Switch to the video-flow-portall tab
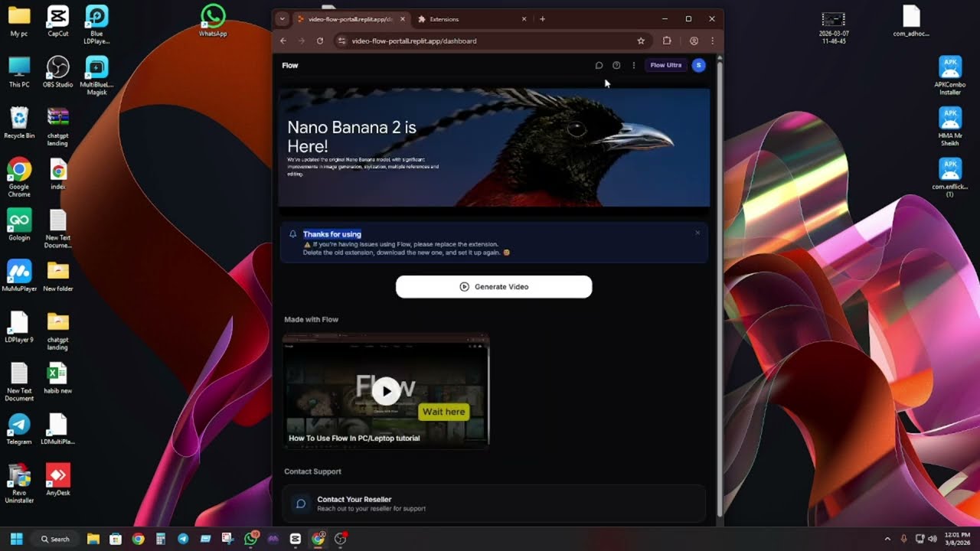 [x=351, y=19]
